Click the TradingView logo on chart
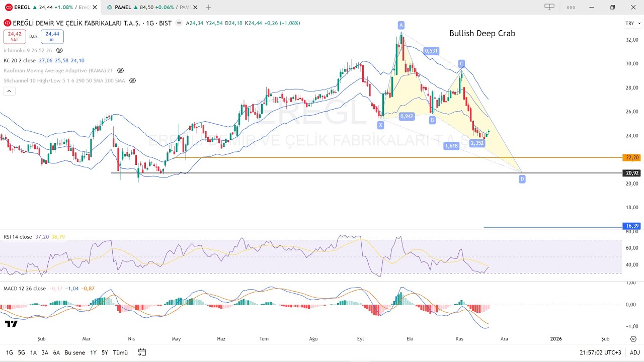The height and width of the screenshot is (362, 644). 11,324
